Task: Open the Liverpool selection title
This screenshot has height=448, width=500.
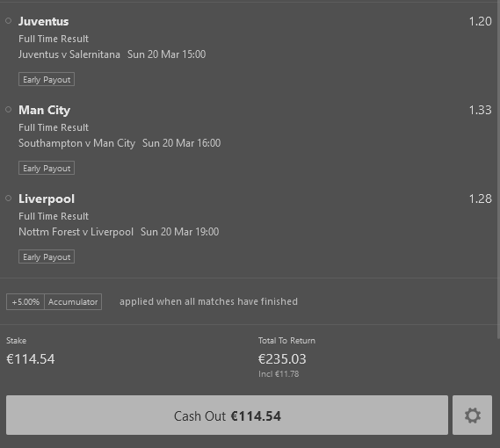Action: click(47, 199)
